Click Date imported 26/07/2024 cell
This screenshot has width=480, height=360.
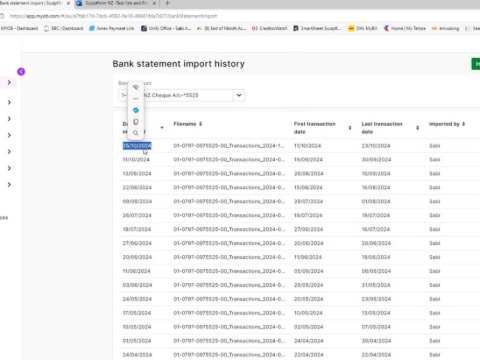[137, 215]
